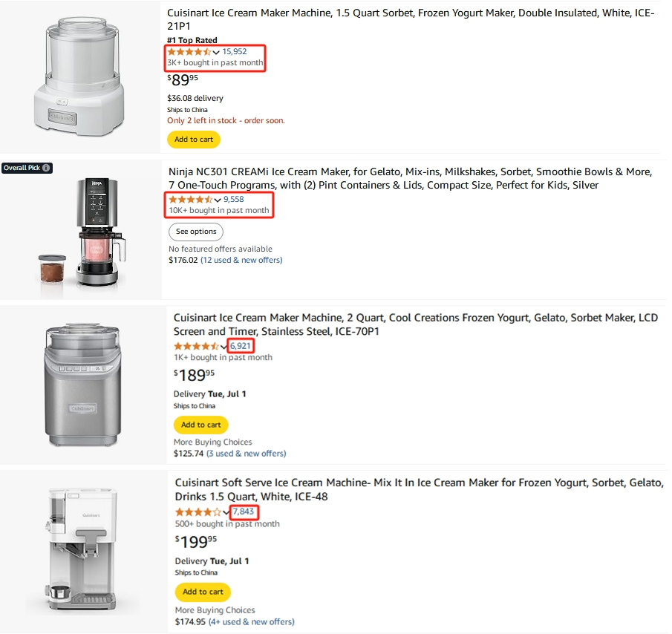Open the 9,558 reviews link
The height and width of the screenshot is (634, 672).
pyautogui.click(x=234, y=200)
